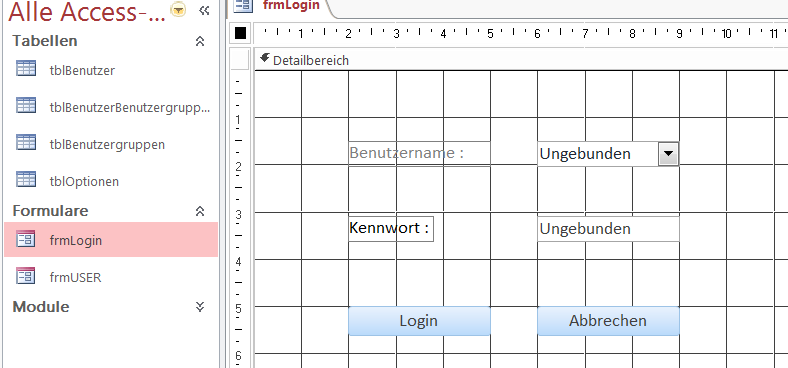Click the tblBenutzer table icon

26,68
